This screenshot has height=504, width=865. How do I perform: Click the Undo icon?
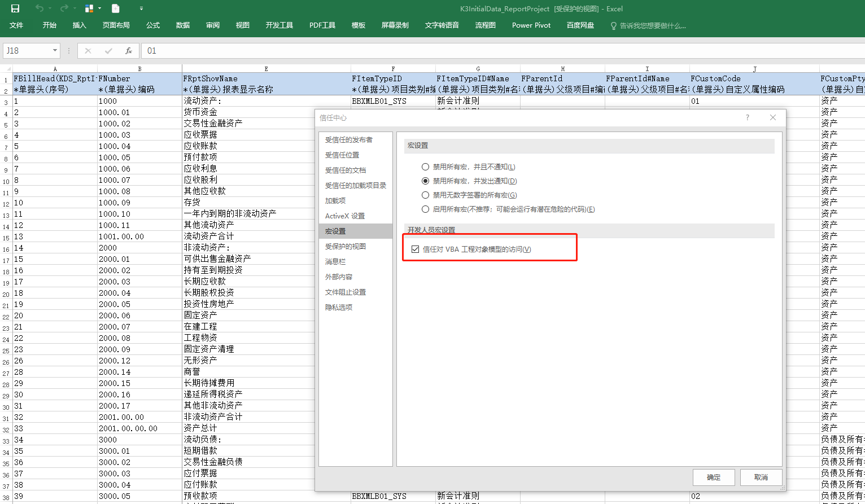(x=38, y=8)
